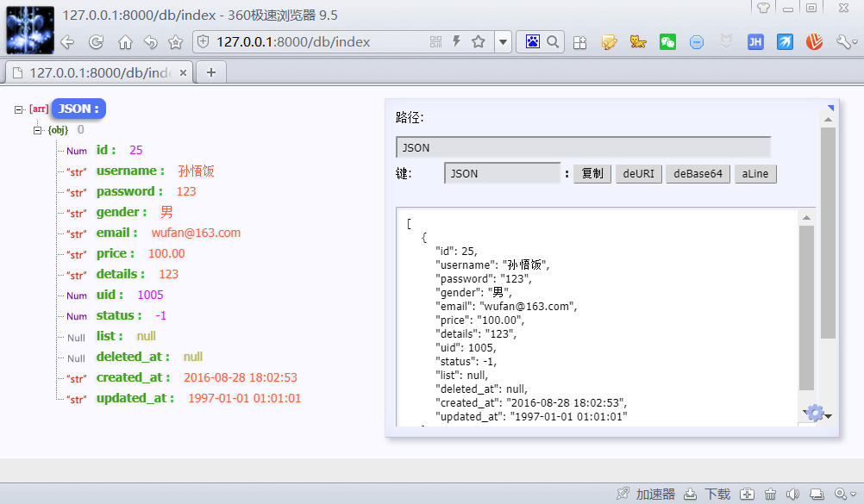Reload the page with refresh icon

[97, 42]
